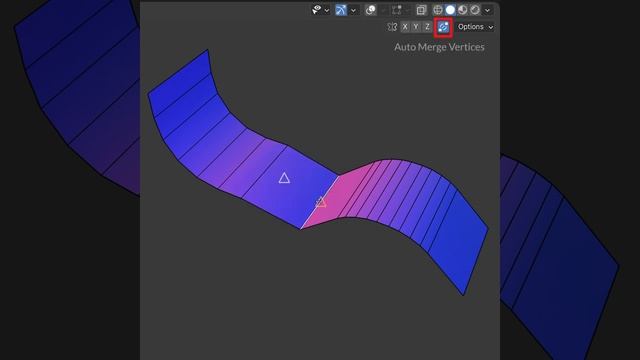Open the Options dropdown
Image resolution: width=640 pixels, height=360 pixels.
(x=475, y=27)
